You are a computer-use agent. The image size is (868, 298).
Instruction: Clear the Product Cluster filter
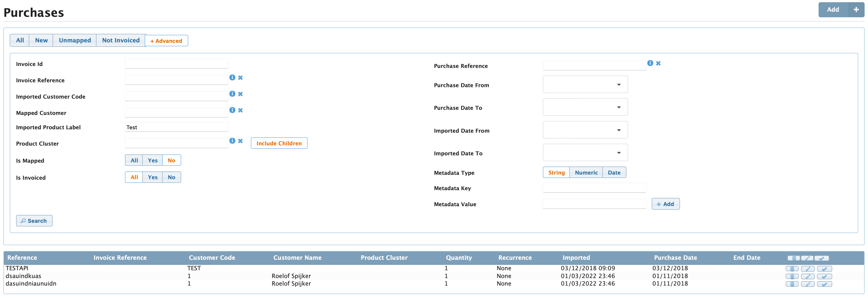tap(240, 141)
